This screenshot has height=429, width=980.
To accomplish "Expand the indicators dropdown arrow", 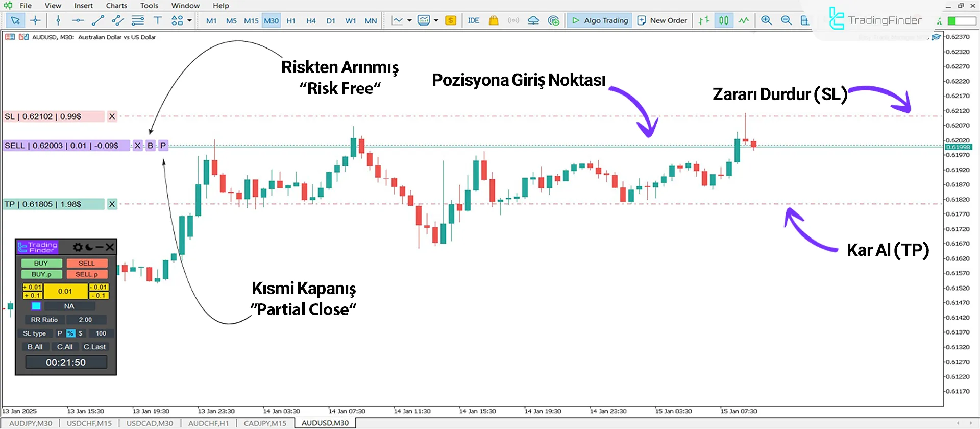I will tap(436, 20).
